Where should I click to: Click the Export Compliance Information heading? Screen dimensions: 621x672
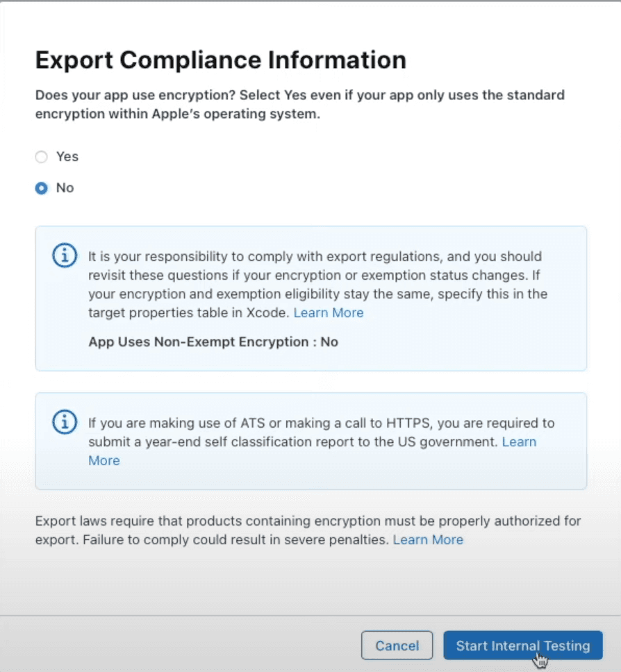pos(220,60)
